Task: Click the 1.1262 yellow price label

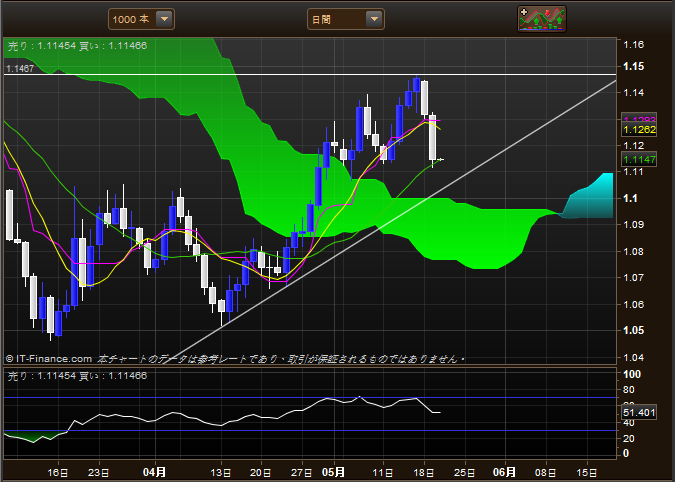Action: pos(639,130)
